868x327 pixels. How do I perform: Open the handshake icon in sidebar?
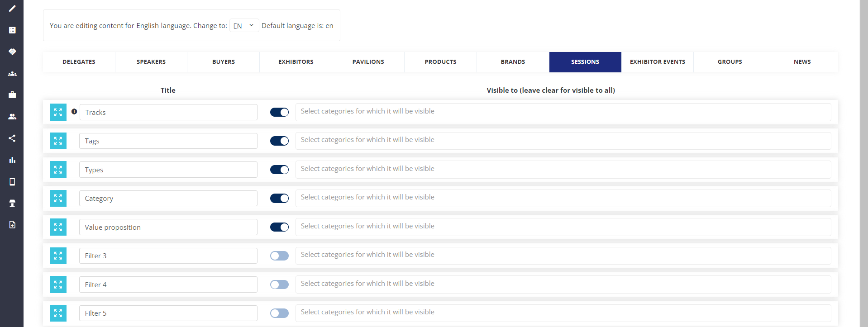click(12, 52)
